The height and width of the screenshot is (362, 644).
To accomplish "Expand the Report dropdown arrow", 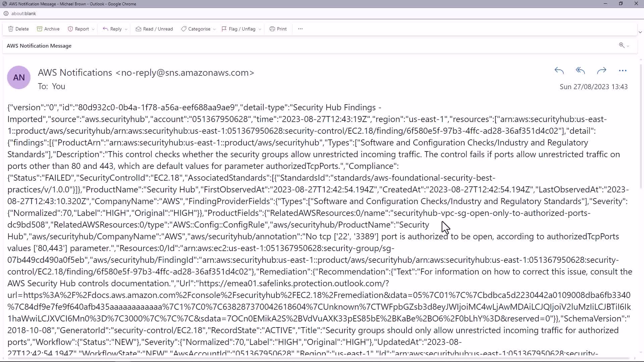I will click(x=93, y=29).
